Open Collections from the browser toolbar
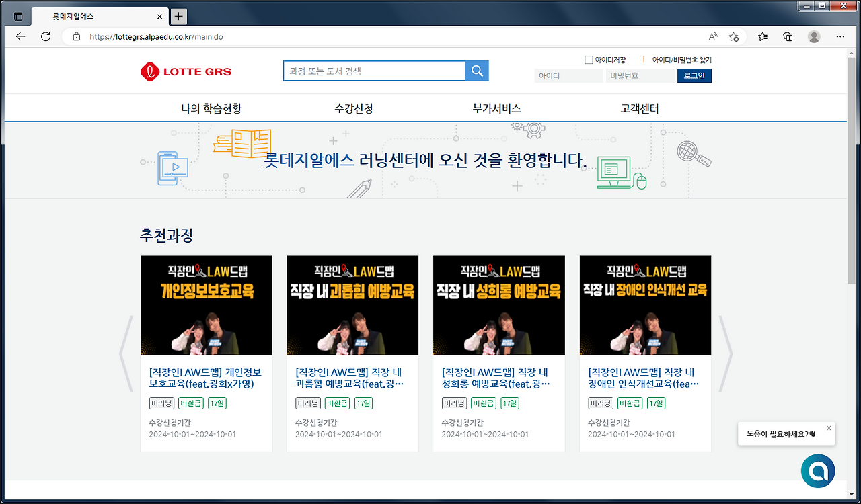This screenshot has width=861, height=504. [x=787, y=37]
